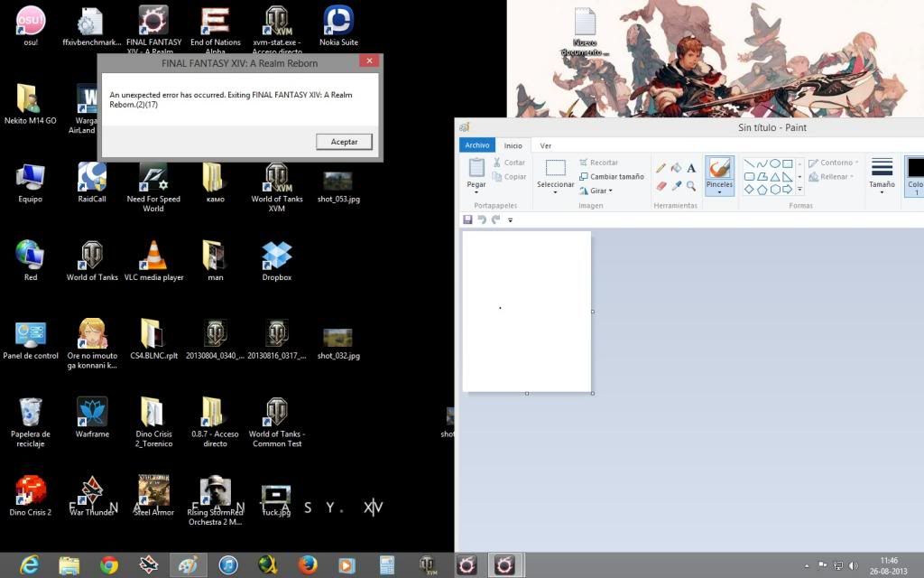This screenshot has height=578, width=924.
Task: Expand the Seleccionar dropdown
Action: click(x=555, y=192)
